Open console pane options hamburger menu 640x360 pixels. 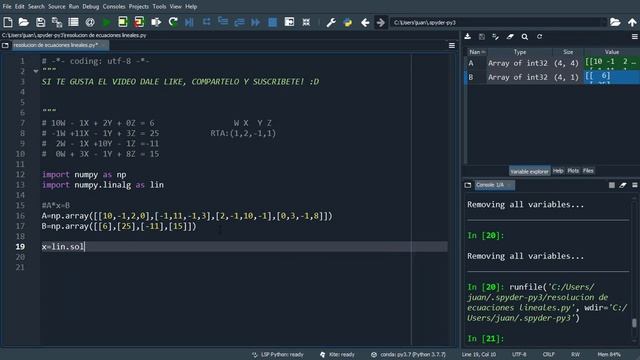tap(635, 185)
